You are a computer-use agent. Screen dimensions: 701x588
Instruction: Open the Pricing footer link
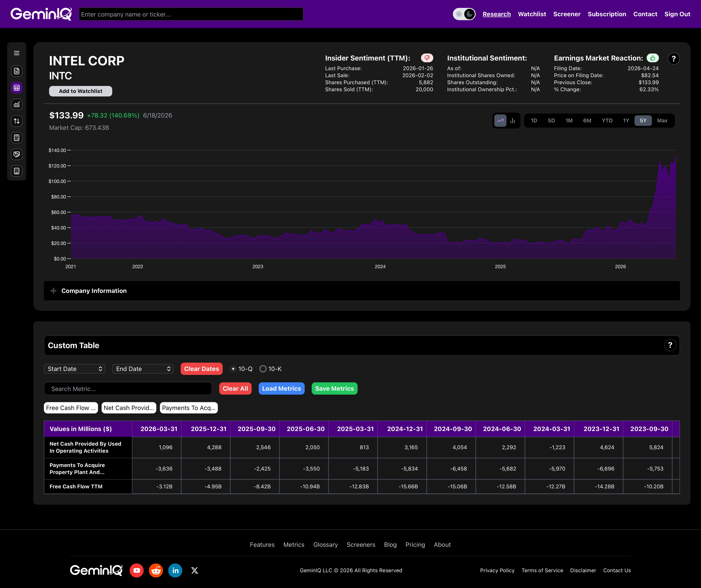pos(415,545)
